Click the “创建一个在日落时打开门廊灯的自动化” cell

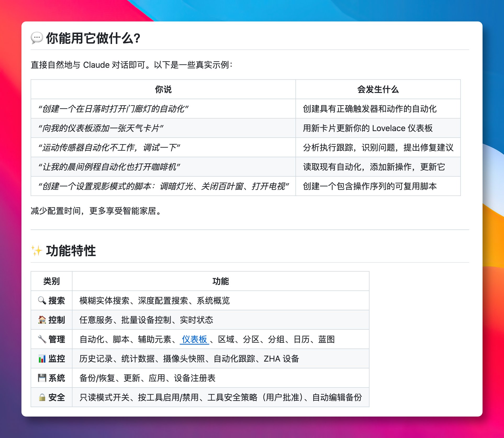pyautogui.click(x=163, y=109)
